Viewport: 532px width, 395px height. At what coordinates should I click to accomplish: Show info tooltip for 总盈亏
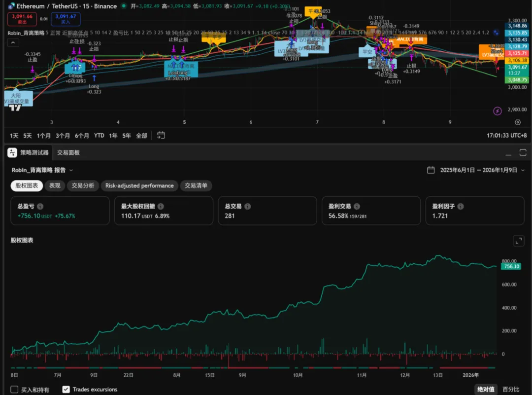[40, 207]
